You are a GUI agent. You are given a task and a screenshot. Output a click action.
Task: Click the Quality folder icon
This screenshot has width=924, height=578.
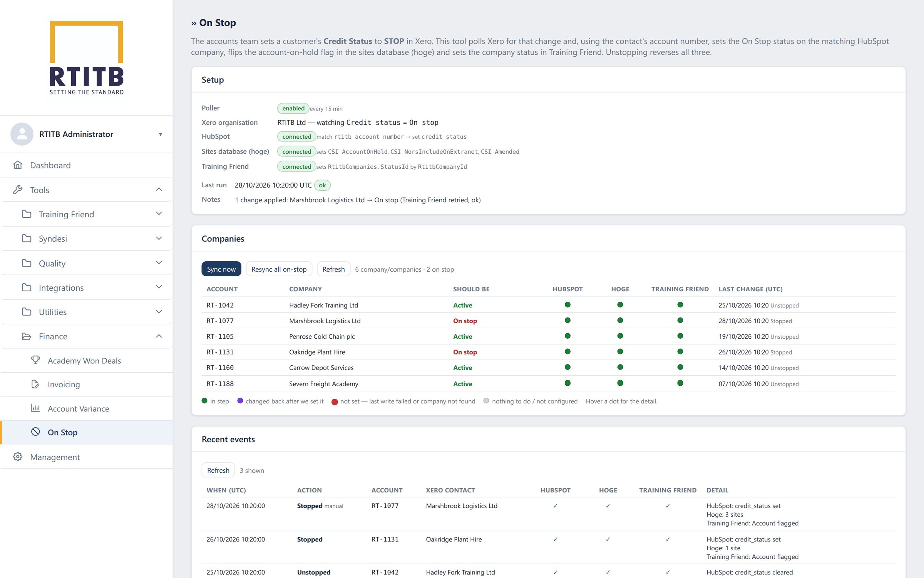(27, 263)
